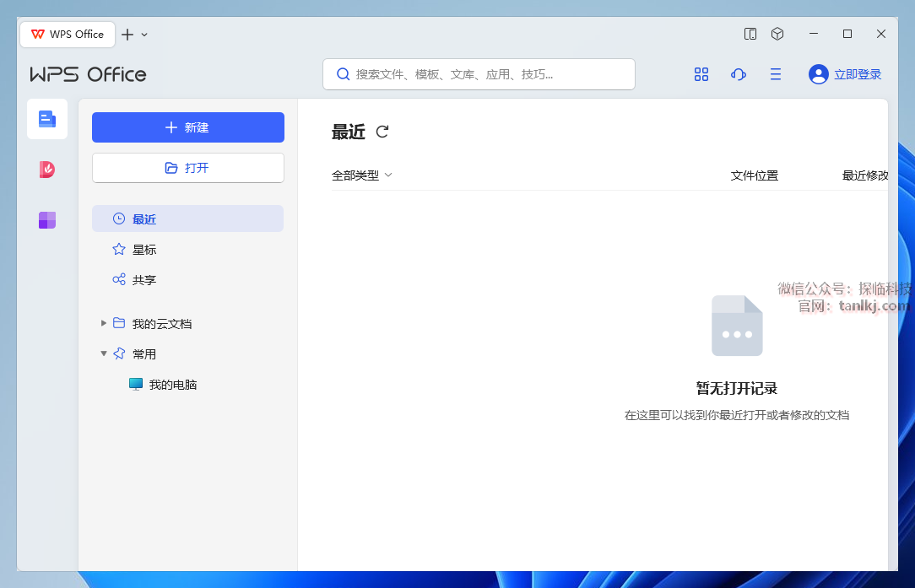Open the dropdown arrow beside new tab
This screenshot has width=915, height=588.
coord(144,35)
